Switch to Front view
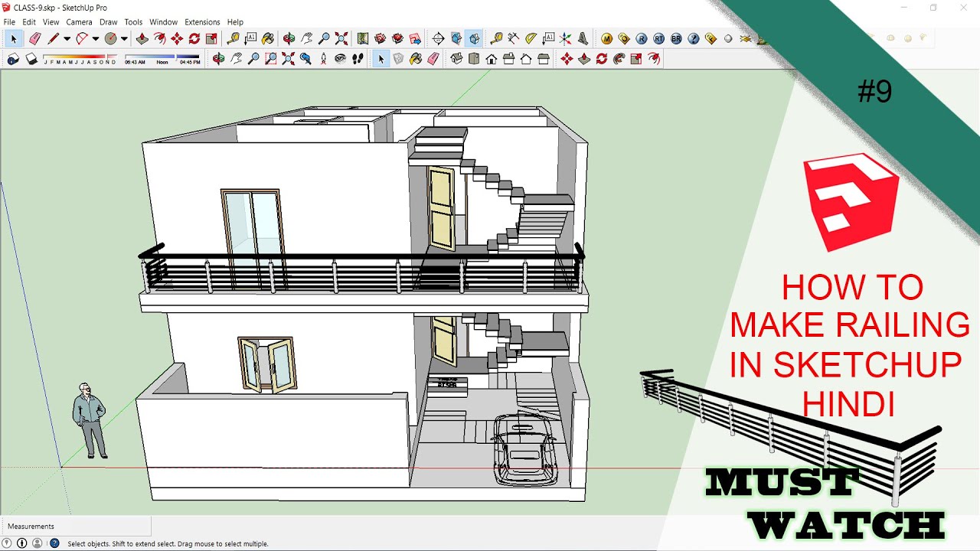 click(x=491, y=59)
